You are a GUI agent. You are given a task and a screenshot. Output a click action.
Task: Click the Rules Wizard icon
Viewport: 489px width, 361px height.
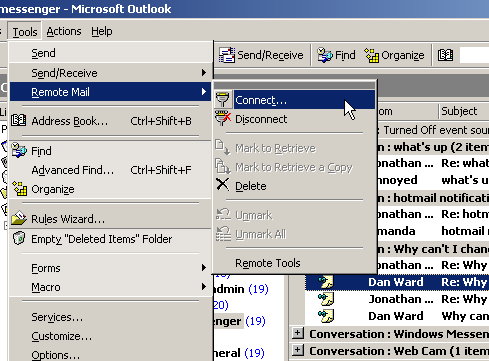coord(19,218)
